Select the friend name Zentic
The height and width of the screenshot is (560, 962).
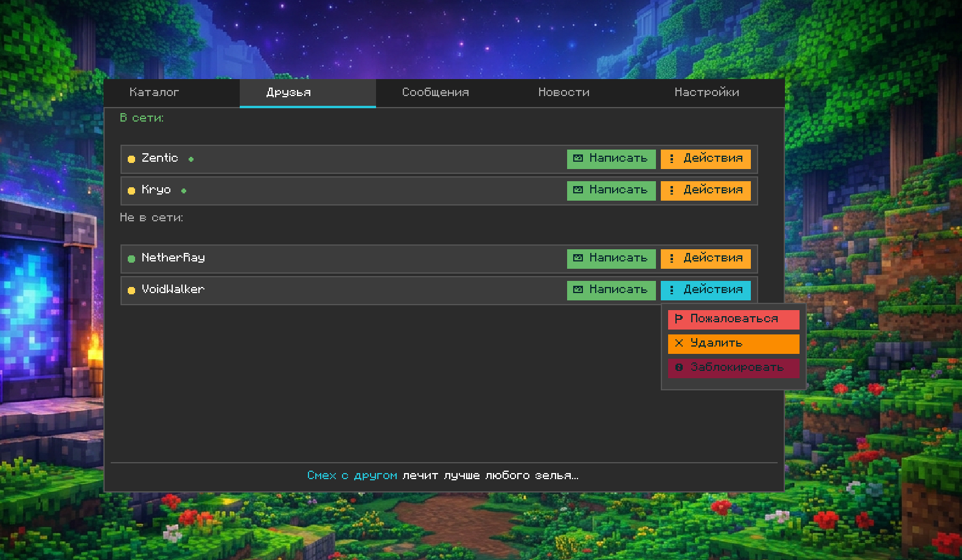pyautogui.click(x=160, y=158)
